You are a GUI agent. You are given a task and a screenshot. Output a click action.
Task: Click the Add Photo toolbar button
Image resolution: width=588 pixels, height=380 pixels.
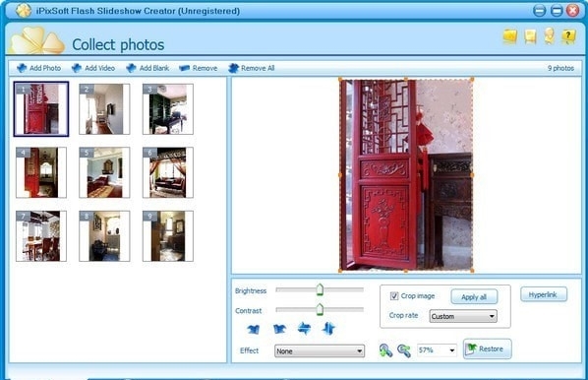(39, 68)
